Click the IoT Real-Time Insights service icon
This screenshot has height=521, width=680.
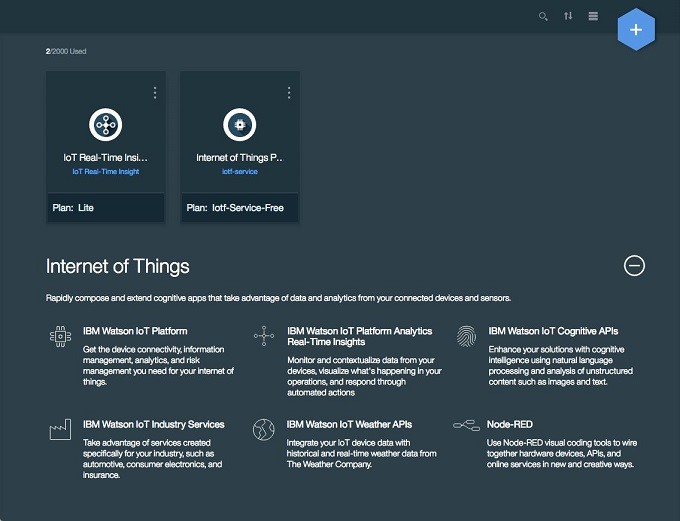point(105,125)
